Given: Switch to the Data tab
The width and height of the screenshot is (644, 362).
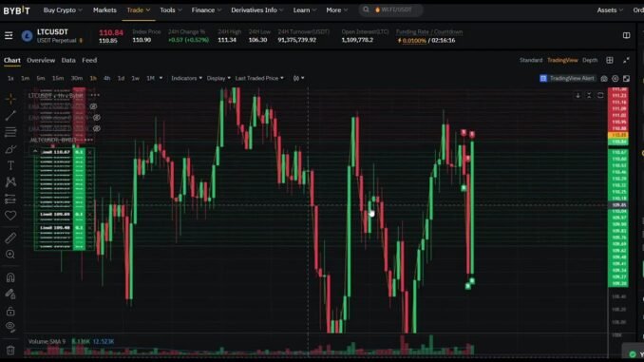Looking at the screenshot, I should (68, 60).
